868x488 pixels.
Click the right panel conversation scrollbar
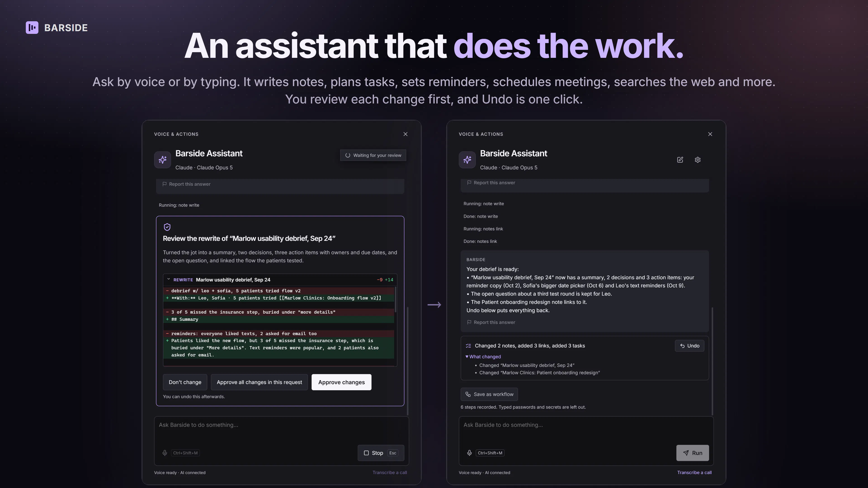(x=712, y=361)
